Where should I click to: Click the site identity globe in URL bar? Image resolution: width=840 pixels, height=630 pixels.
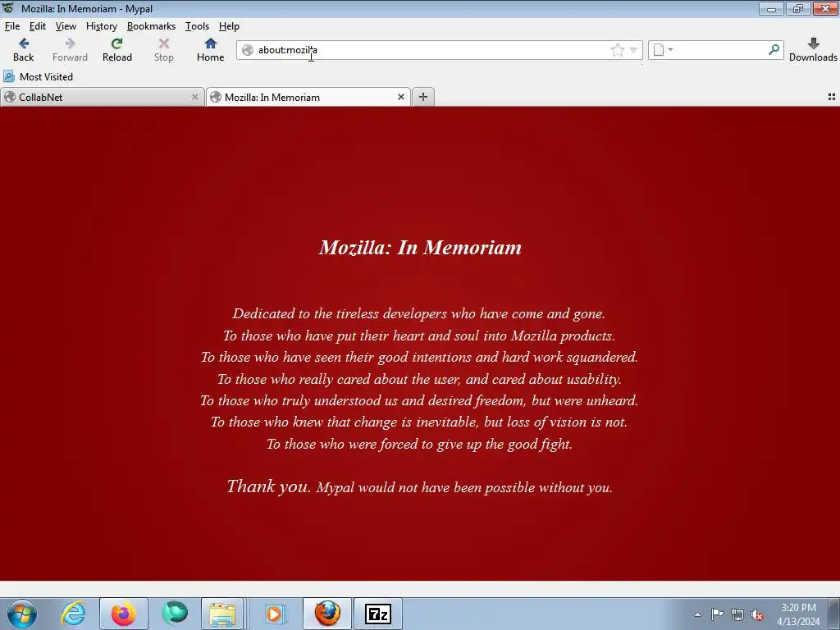tap(248, 50)
